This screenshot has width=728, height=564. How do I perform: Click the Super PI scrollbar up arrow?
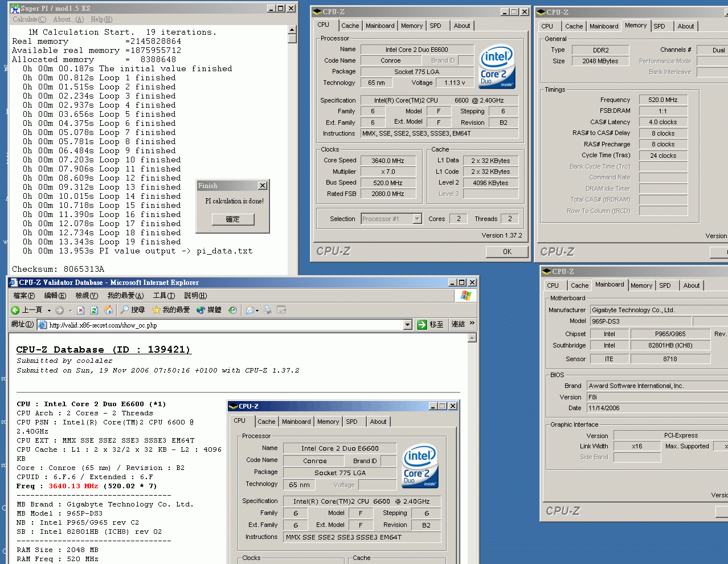pyautogui.click(x=292, y=30)
